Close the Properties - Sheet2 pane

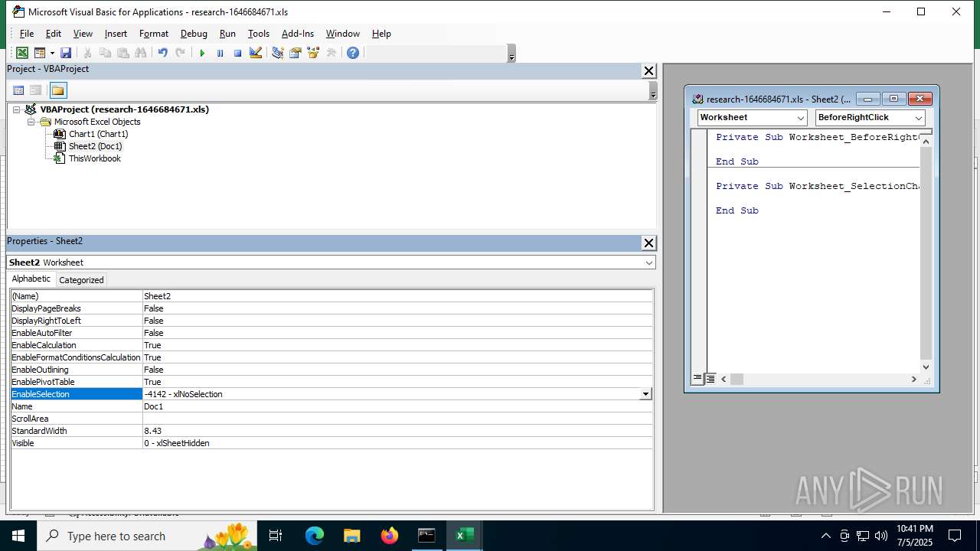click(648, 243)
